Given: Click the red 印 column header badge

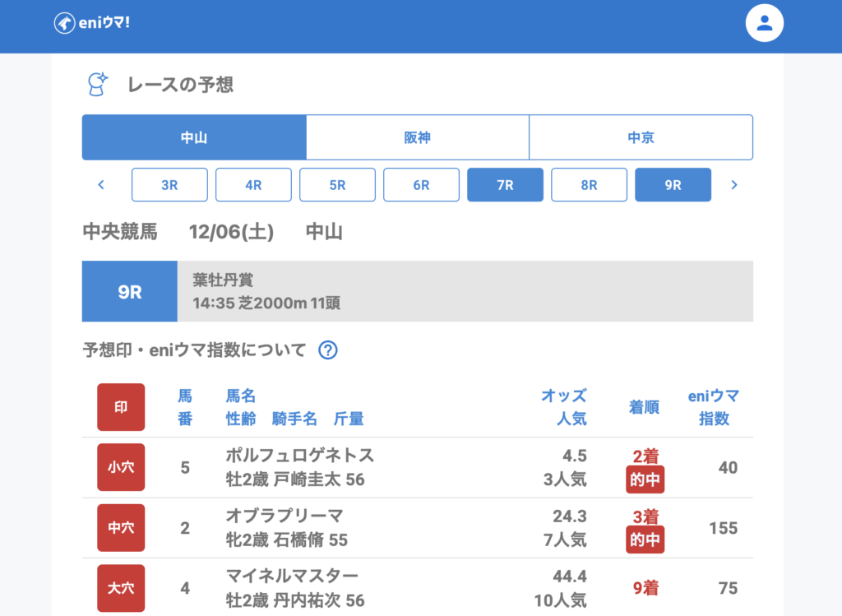Looking at the screenshot, I should pos(121,407).
